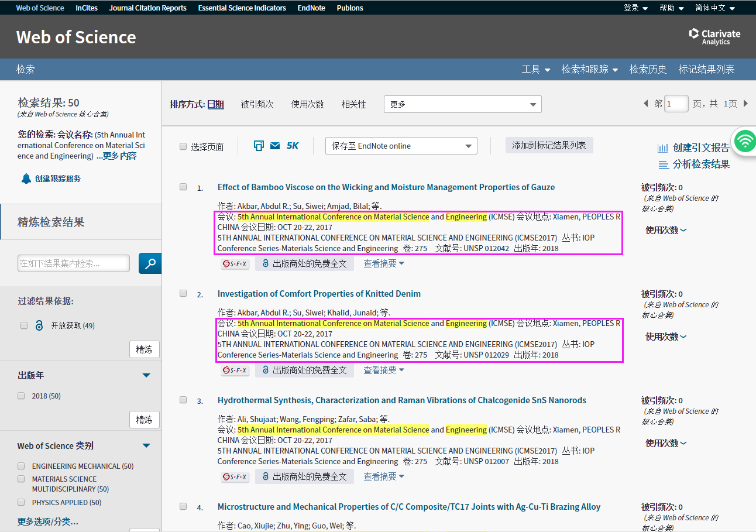Expand 查看摘要 for result 2

coord(384,370)
